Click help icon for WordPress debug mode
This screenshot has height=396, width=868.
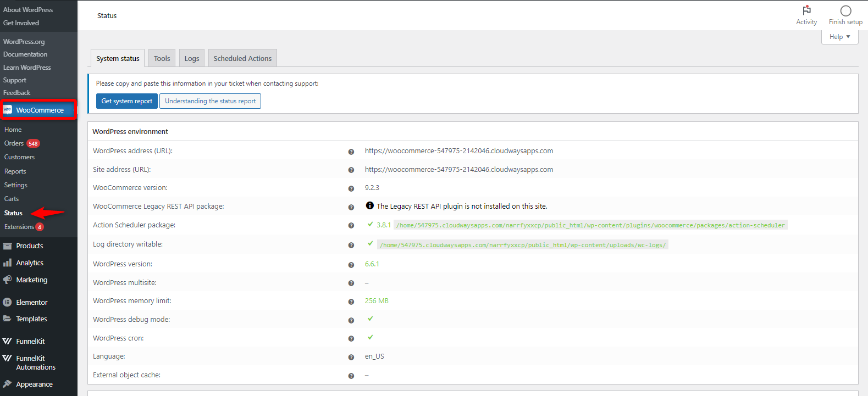[x=351, y=320]
